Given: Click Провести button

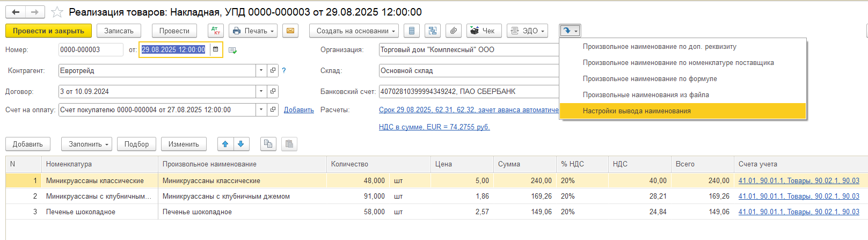Looking at the screenshot, I should tap(174, 31).
